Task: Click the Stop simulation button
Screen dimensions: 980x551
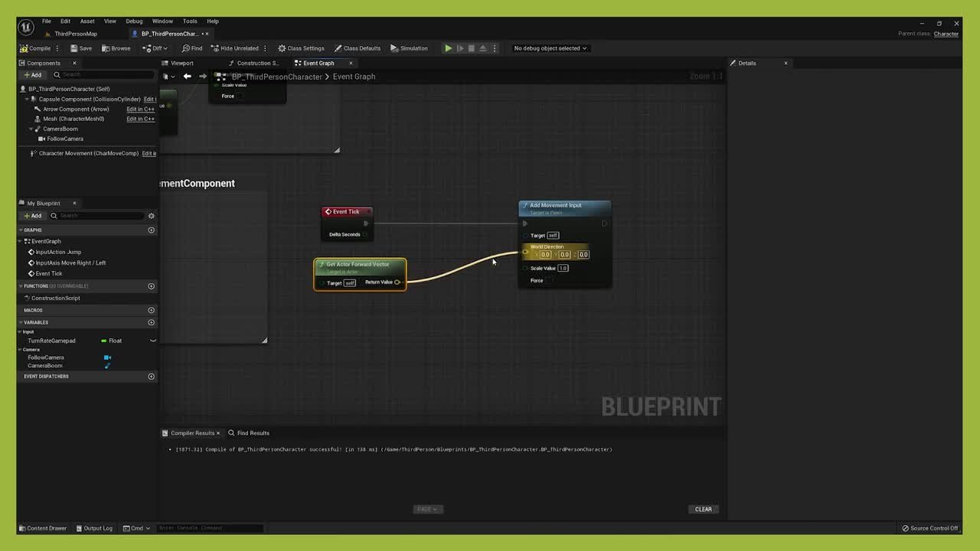Action: [471, 48]
